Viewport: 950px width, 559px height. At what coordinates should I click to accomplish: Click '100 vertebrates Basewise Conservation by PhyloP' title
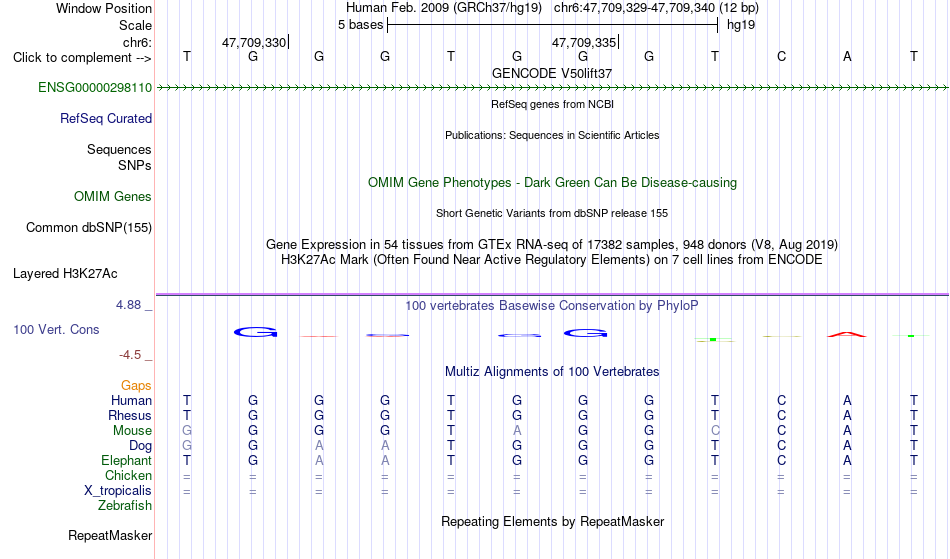click(x=552, y=305)
